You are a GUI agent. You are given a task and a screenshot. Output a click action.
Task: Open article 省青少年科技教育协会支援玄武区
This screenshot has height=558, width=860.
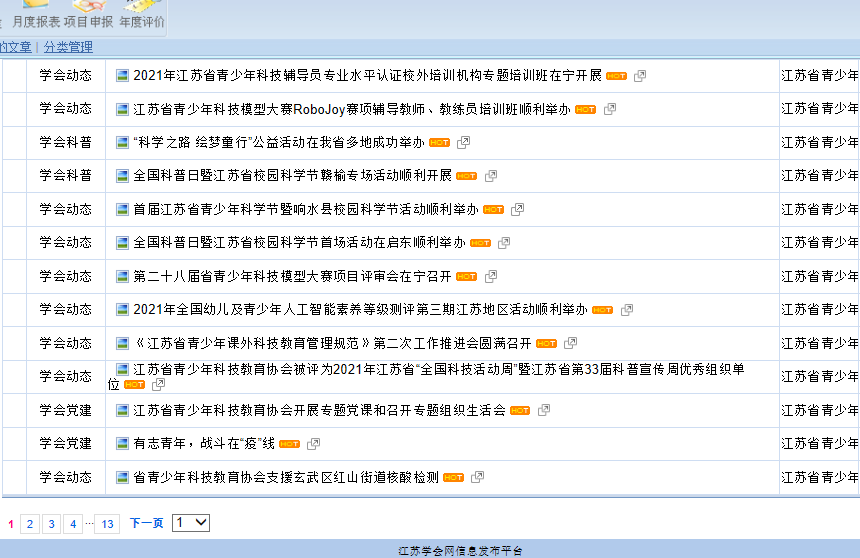(x=286, y=477)
